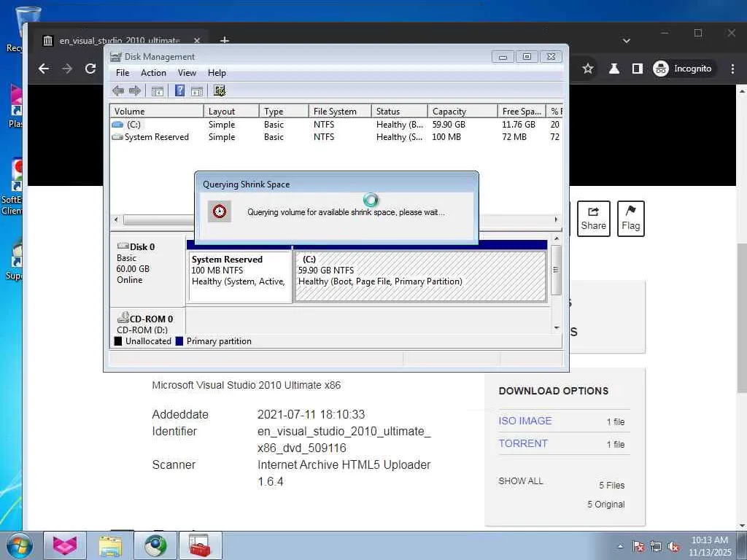Open the browser side panel icon
The height and width of the screenshot is (560, 747).
[638, 69]
